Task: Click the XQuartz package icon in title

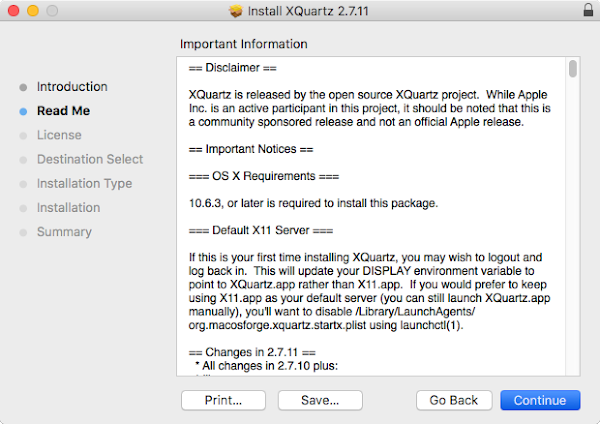Action: pos(236,11)
